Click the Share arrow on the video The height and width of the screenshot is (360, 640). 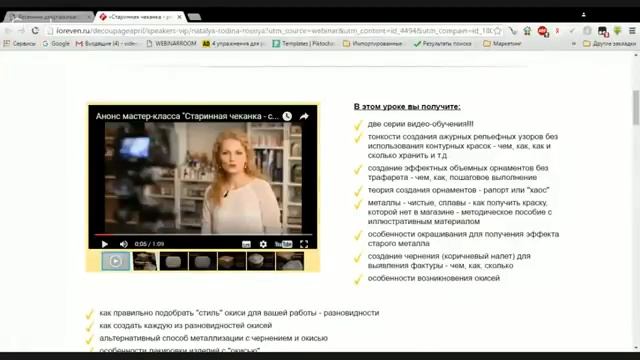[304, 116]
